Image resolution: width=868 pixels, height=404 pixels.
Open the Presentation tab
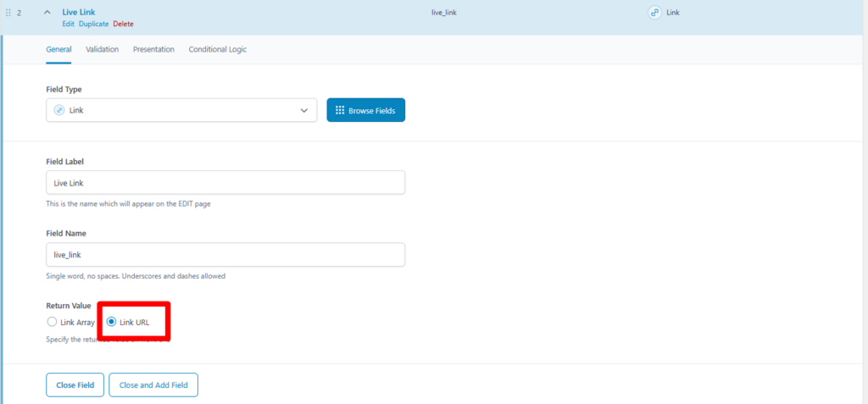(153, 49)
